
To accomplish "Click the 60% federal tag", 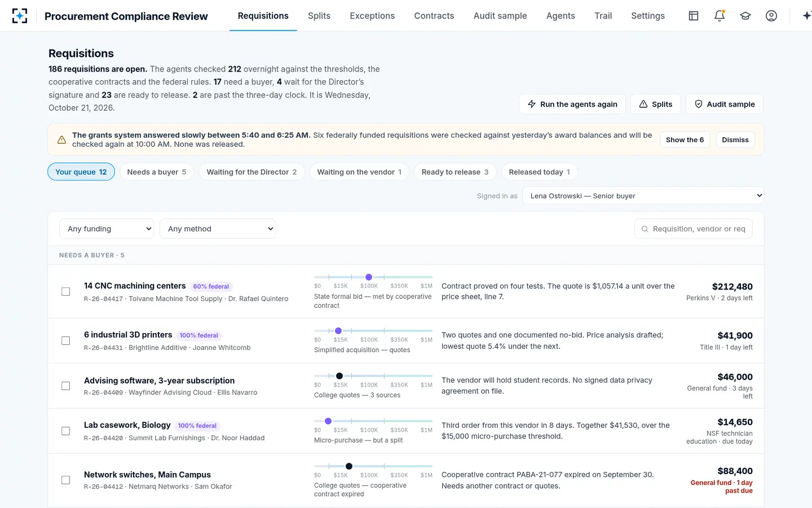I will (x=211, y=287).
